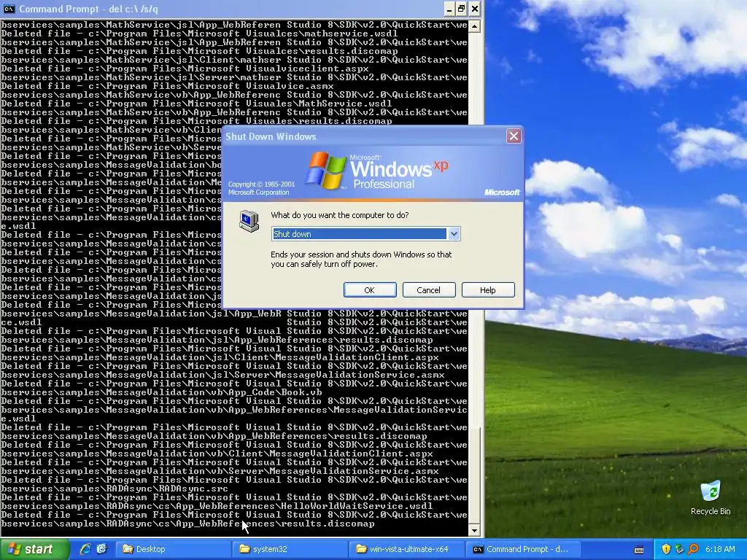The height and width of the screenshot is (560, 747).
Task: Click the 'HelloWorldWaitService.wsdl' console line
Action: coord(217,506)
